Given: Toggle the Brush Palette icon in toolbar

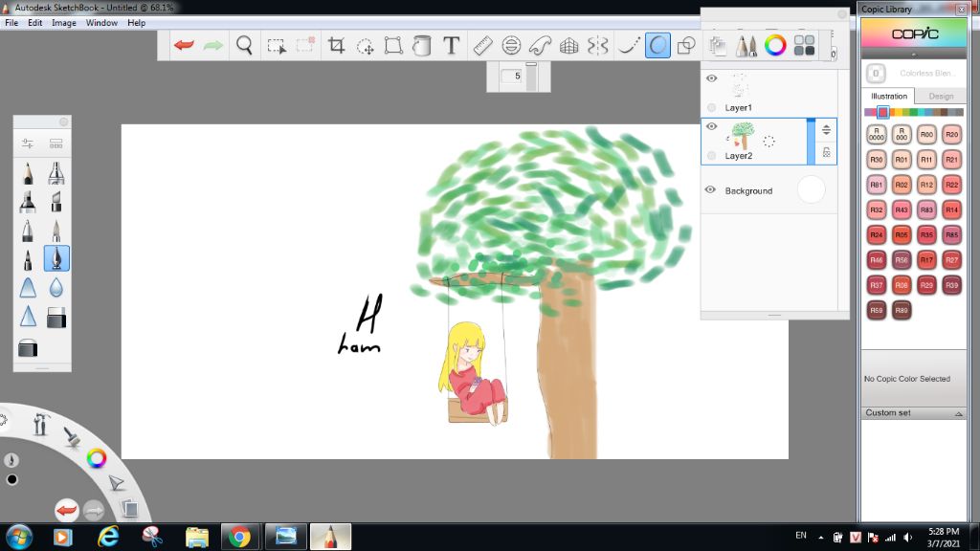Looking at the screenshot, I should coord(746,46).
